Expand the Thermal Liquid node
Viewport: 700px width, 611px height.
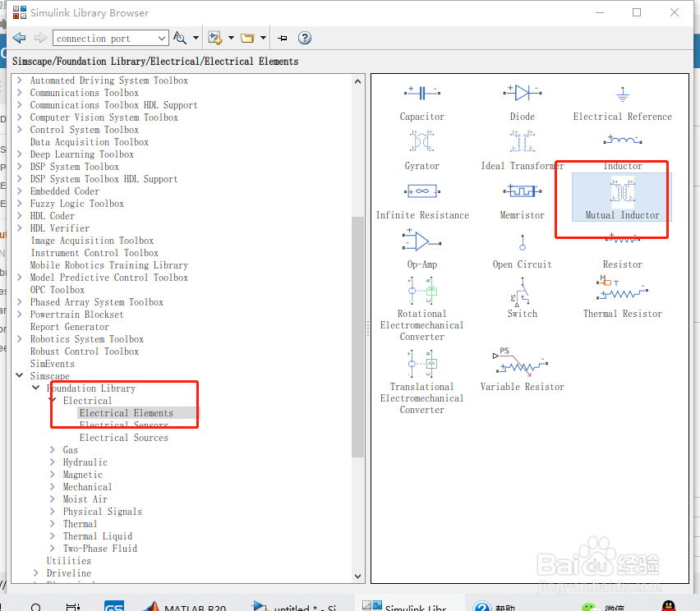pos(53,535)
